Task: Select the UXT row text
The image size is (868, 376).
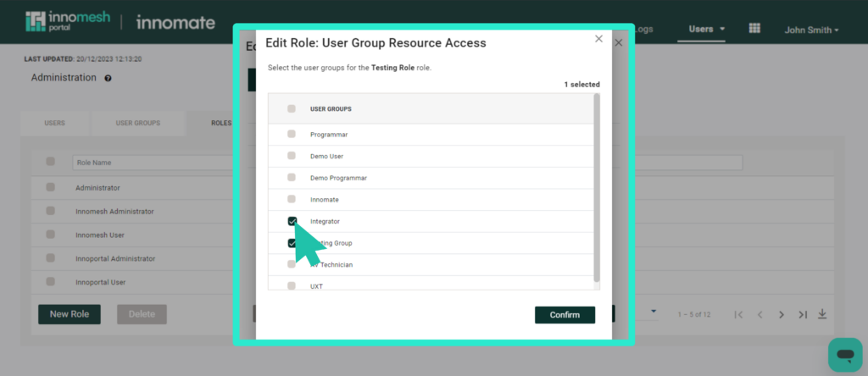Action: [x=317, y=286]
